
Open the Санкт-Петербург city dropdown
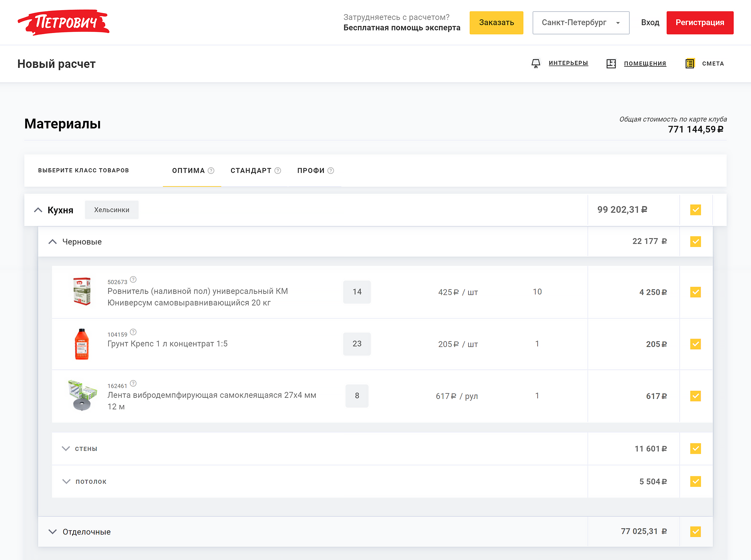[x=581, y=23]
